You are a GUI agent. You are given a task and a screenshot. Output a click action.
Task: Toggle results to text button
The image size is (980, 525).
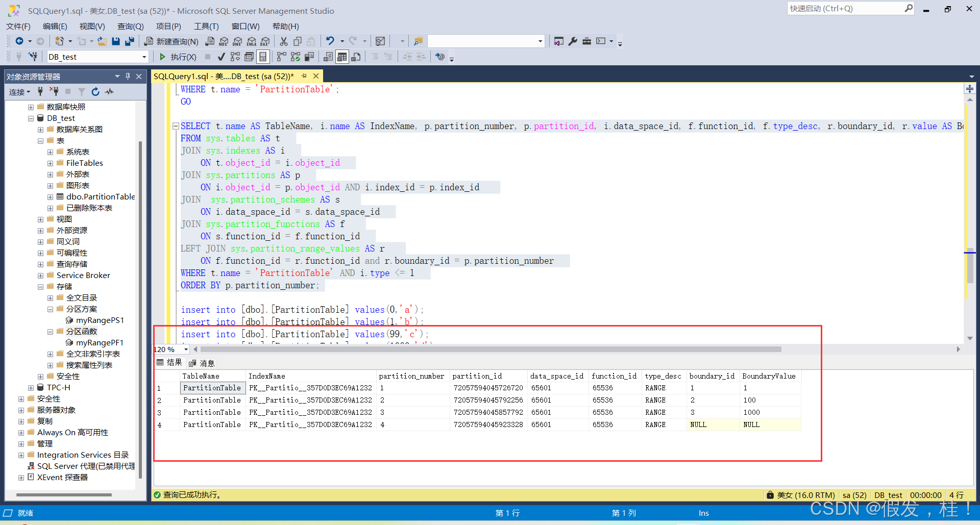[328, 57]
